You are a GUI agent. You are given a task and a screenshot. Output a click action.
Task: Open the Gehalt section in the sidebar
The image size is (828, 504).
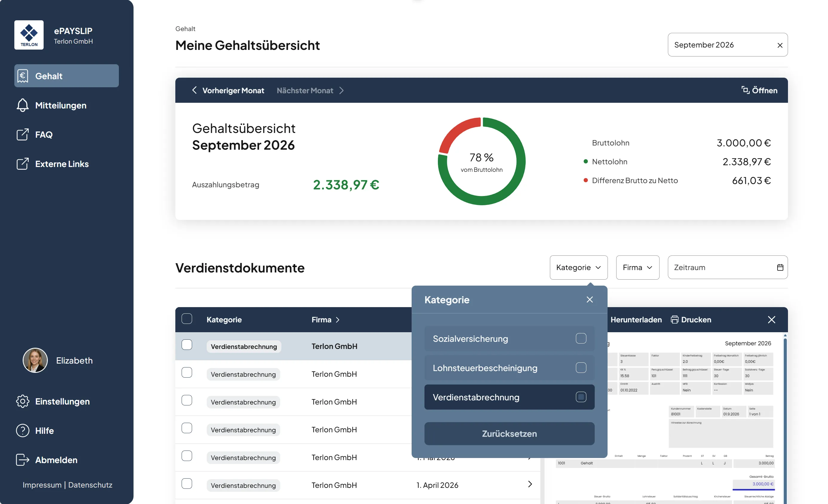67,76
